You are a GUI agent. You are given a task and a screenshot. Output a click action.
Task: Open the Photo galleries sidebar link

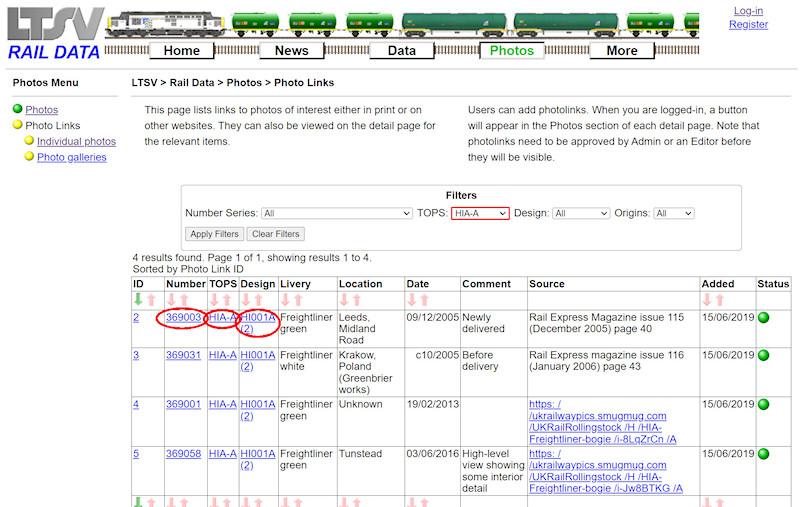72,158
